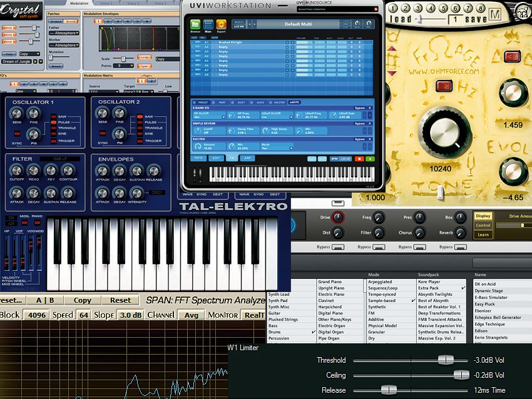Click the Sync button next to Auto in UVI Workstation
Image resolution: width=532 pixels, height=399 pixels.
[321, 159]
